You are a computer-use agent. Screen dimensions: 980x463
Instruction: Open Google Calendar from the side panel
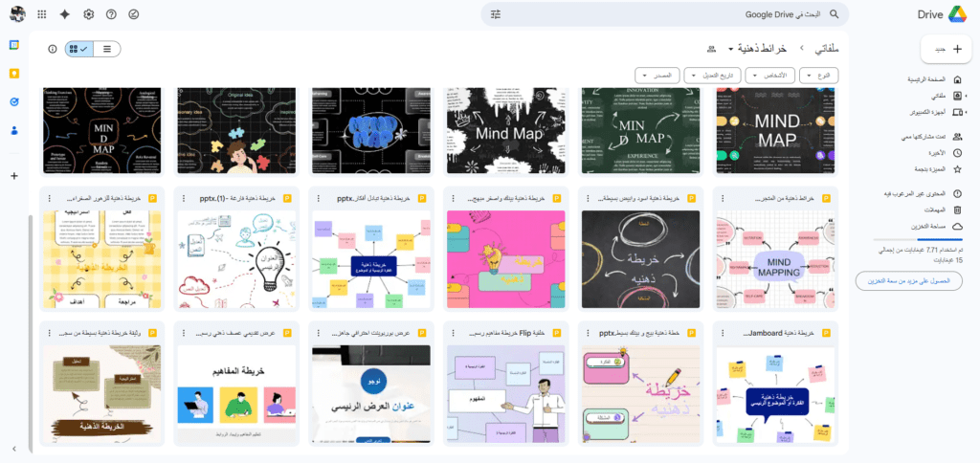14,45
